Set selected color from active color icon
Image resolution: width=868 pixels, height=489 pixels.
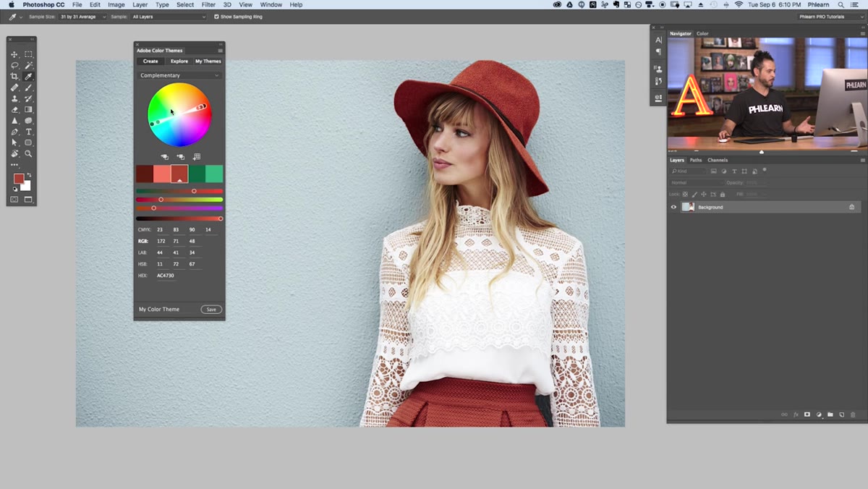(x=164, y=157)
